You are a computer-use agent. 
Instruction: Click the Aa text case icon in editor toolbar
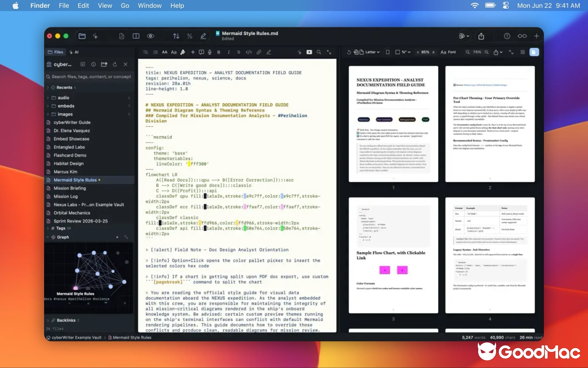(x=174, y=52)
